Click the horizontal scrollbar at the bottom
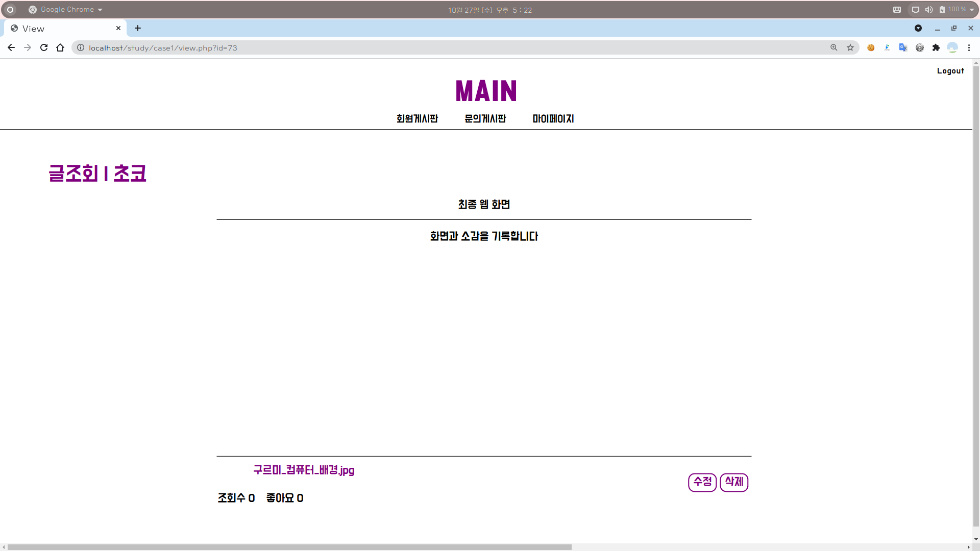 (289, 547)
